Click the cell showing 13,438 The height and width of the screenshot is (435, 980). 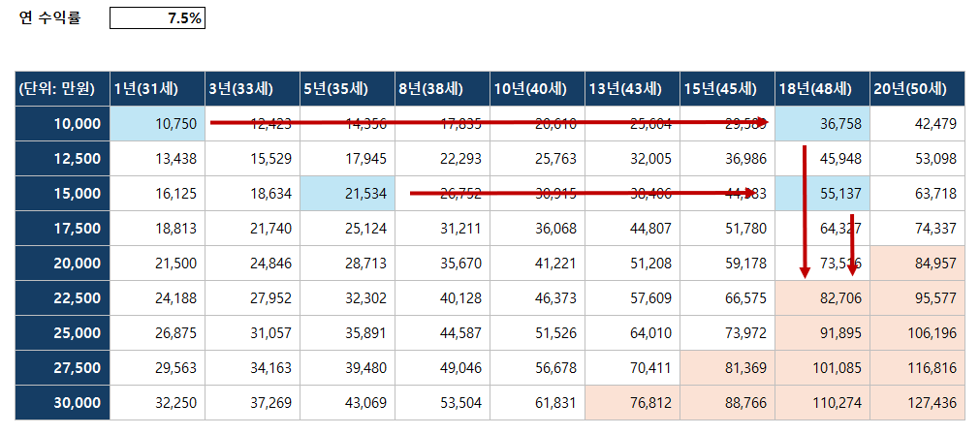point(157,159)
